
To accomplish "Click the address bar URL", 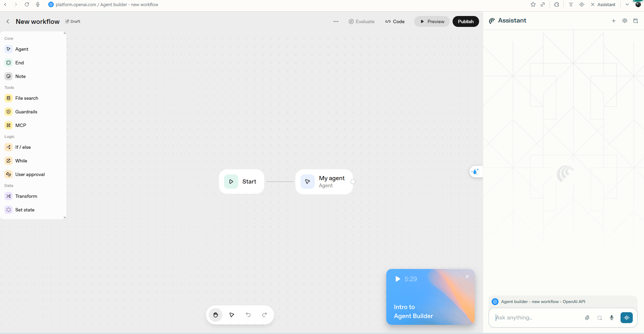I will point(107,4).
